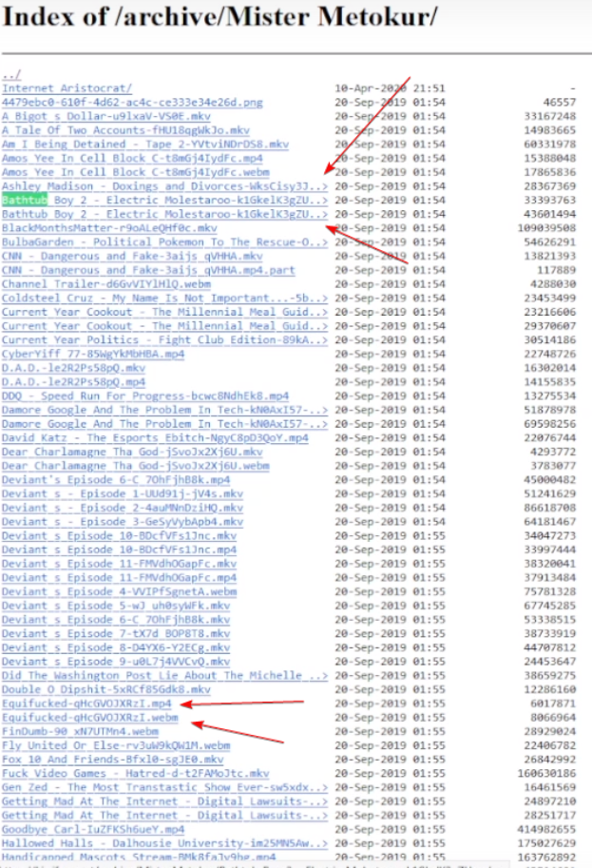Image resolution: width=592 pixels, height=868 pixels.
Task: Open Deviant s Episode 1 mkv
Action: (x=123, y=493)
